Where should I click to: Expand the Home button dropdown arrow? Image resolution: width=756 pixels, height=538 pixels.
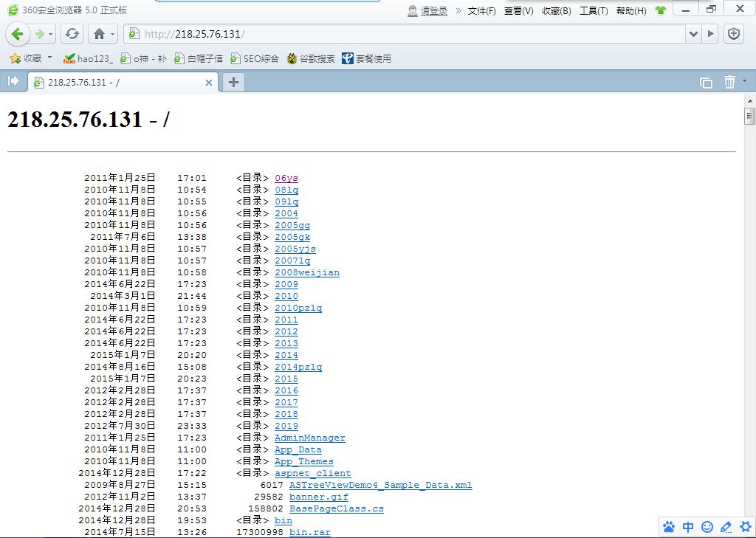point(112,34)
